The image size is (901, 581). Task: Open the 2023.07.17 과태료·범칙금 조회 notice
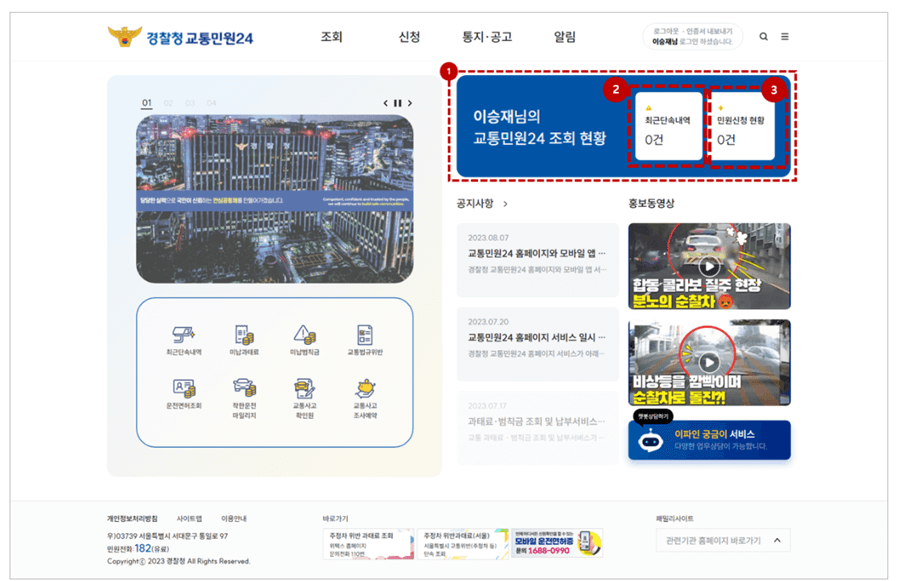click(537, 428)
